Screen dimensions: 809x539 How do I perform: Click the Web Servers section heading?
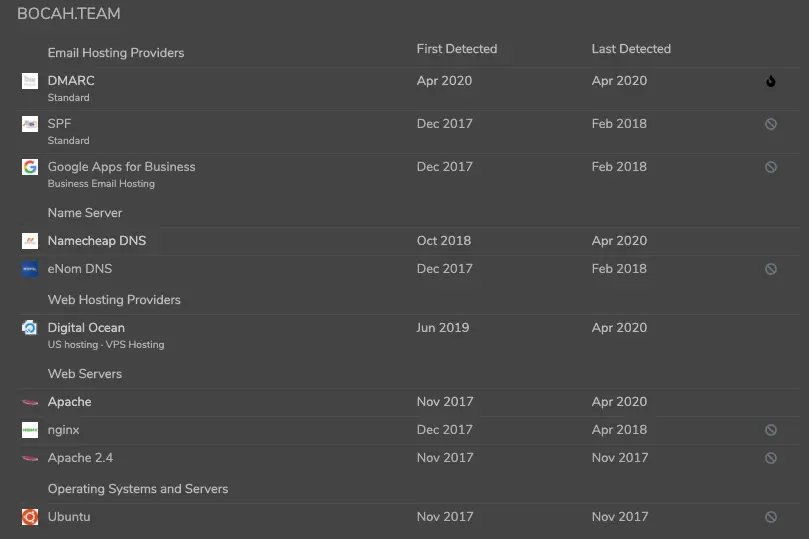(85, 374)
